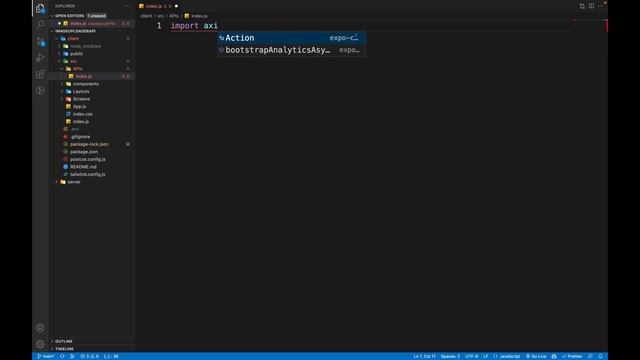Open the Run and Debug view icon

(x=40, y=58)
